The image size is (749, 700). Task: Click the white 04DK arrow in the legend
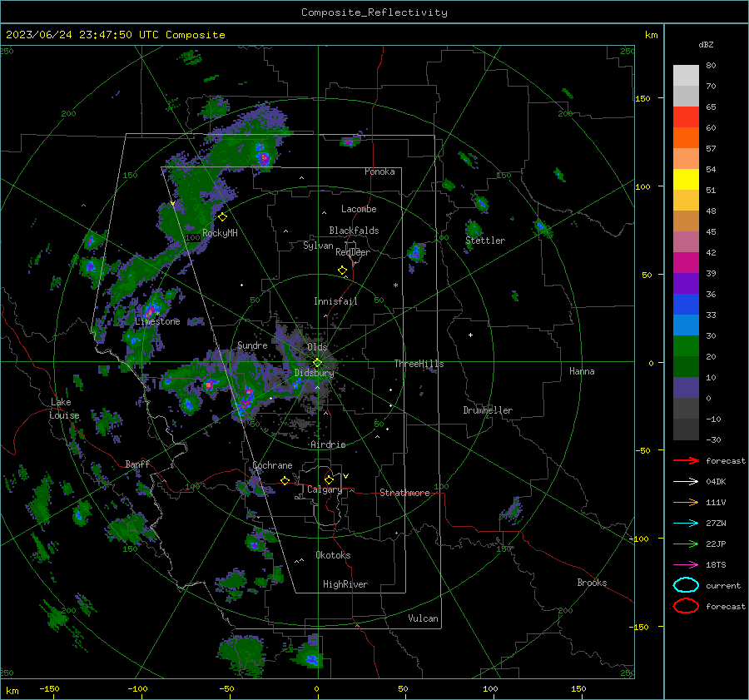pos(686,481)
